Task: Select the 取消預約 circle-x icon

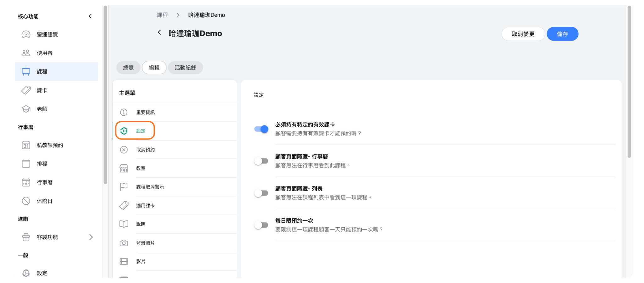Action: (124, 150)
